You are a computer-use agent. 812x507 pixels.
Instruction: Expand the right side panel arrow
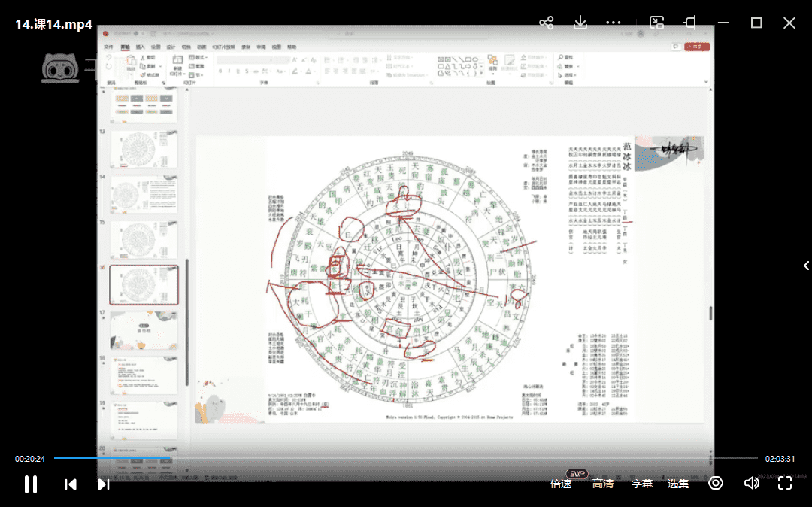pos(806,266)
